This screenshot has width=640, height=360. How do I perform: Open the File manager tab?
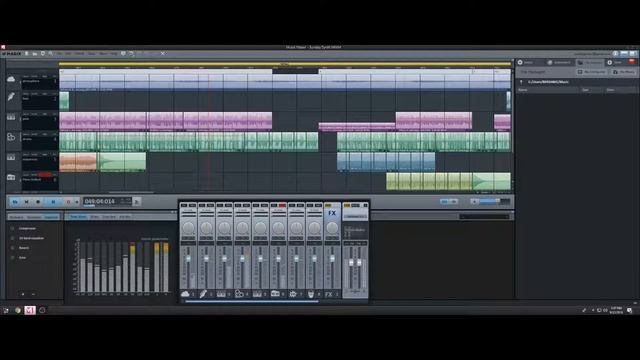tap(589, 62)
